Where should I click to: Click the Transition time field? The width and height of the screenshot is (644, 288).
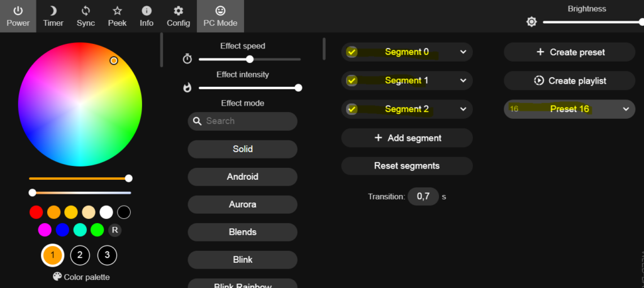pyautogui.click(x=423, y=196)
